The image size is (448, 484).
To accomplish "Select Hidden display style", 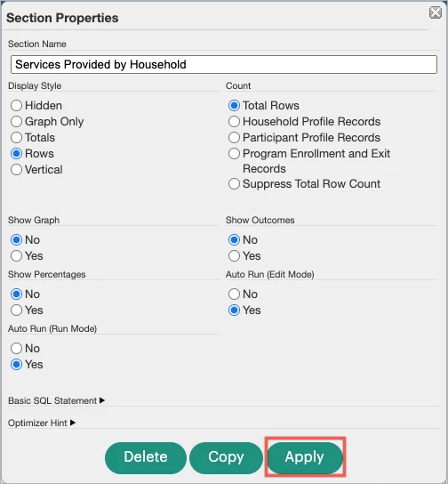I will pos(16,106).
